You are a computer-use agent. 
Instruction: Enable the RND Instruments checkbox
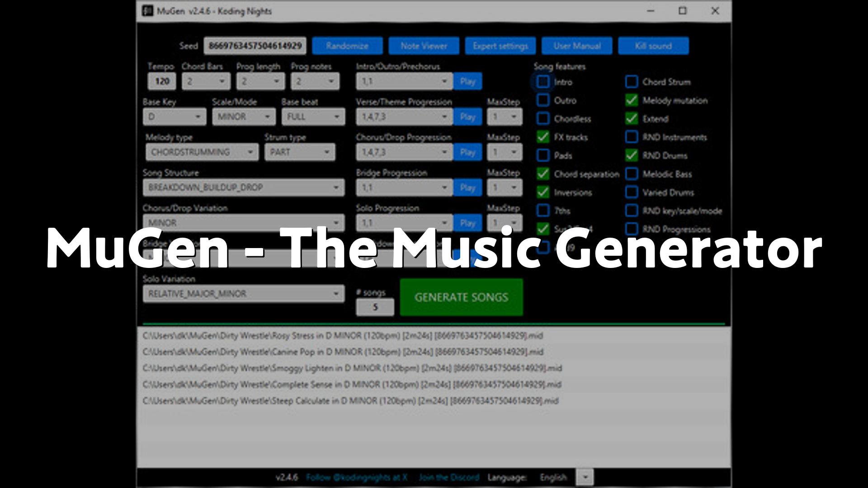(632, 137)
